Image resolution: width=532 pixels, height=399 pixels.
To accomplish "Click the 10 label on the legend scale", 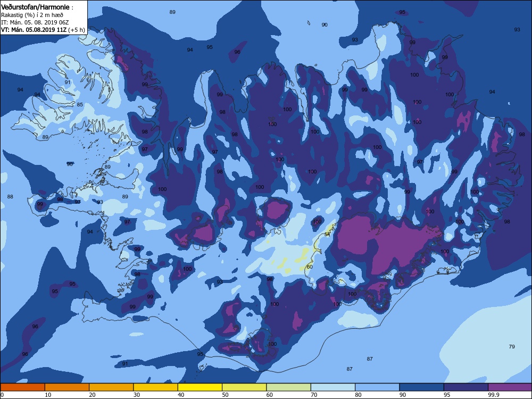I will (48, 395).
